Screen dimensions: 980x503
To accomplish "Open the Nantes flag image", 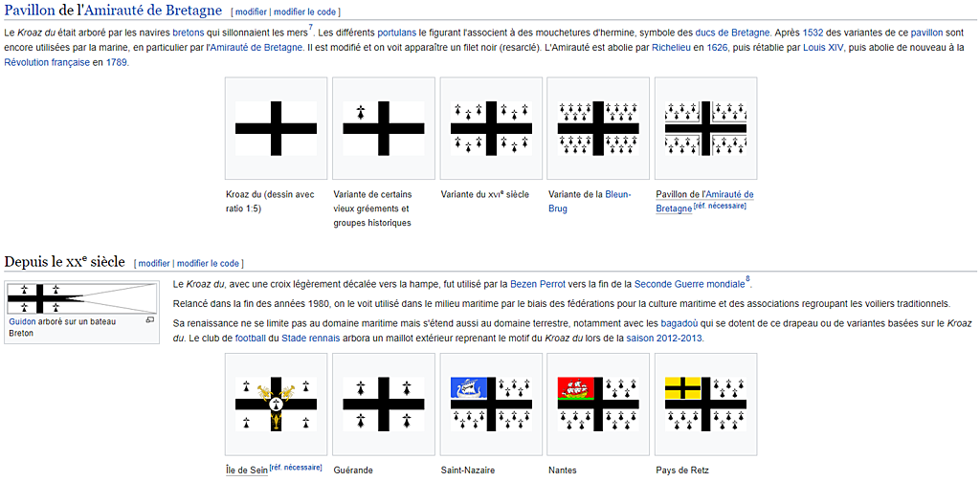I will pyautogui.click(x=598, y=404).
